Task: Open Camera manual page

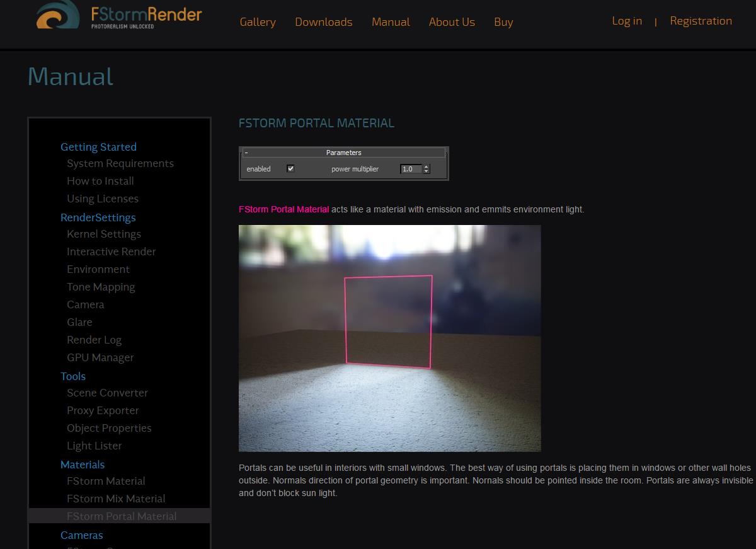Action: point(86,304)
